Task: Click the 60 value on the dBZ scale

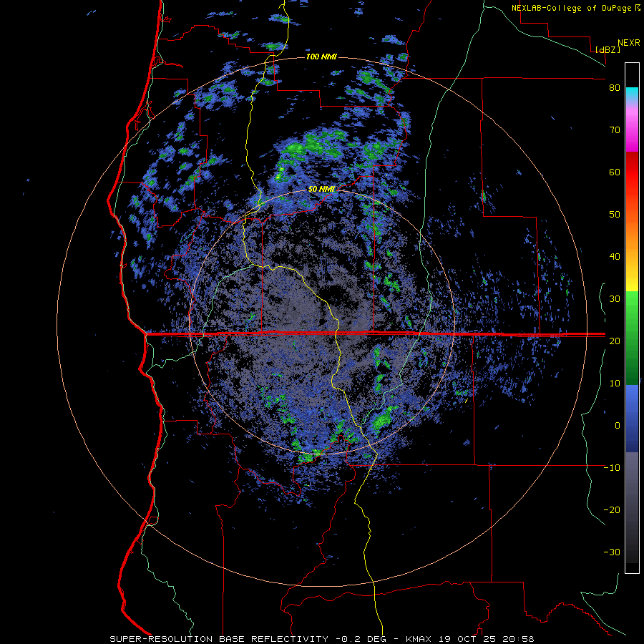Action: pyautogui.click(x=615, y=172)
